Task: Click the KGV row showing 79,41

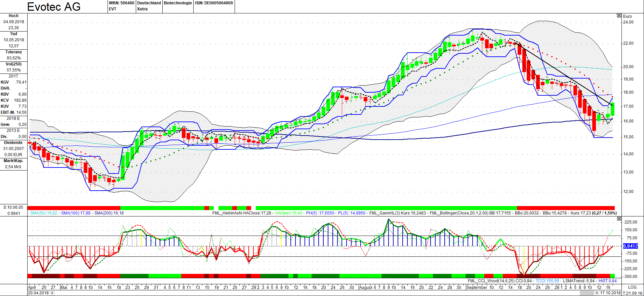Action: click(x=13, y=82)
